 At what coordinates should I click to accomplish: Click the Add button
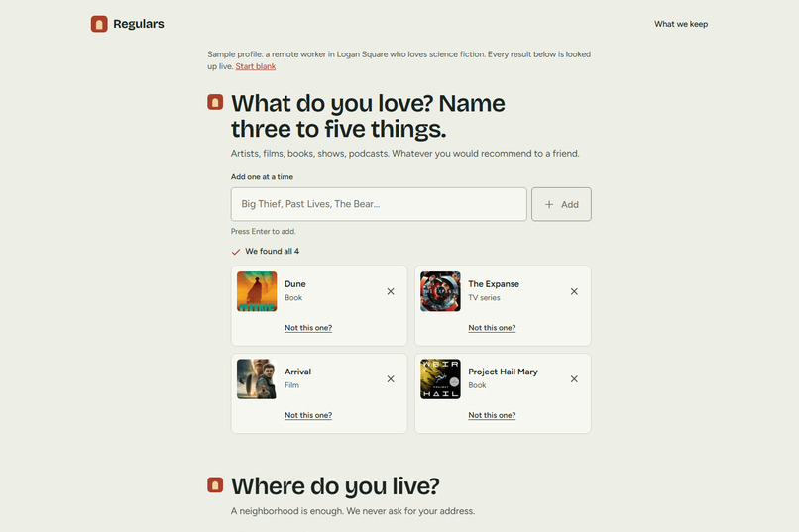561,204
